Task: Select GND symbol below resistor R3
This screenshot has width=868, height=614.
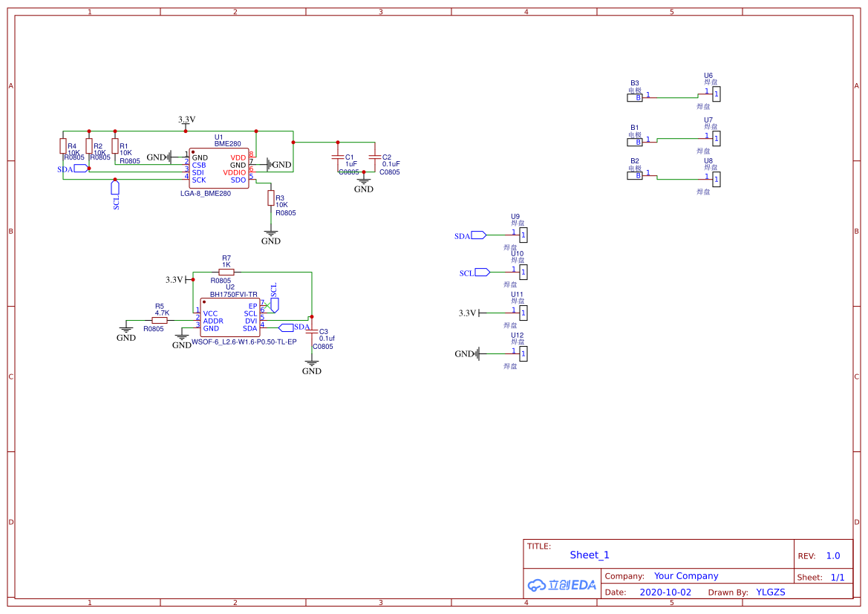Action: 271,236
